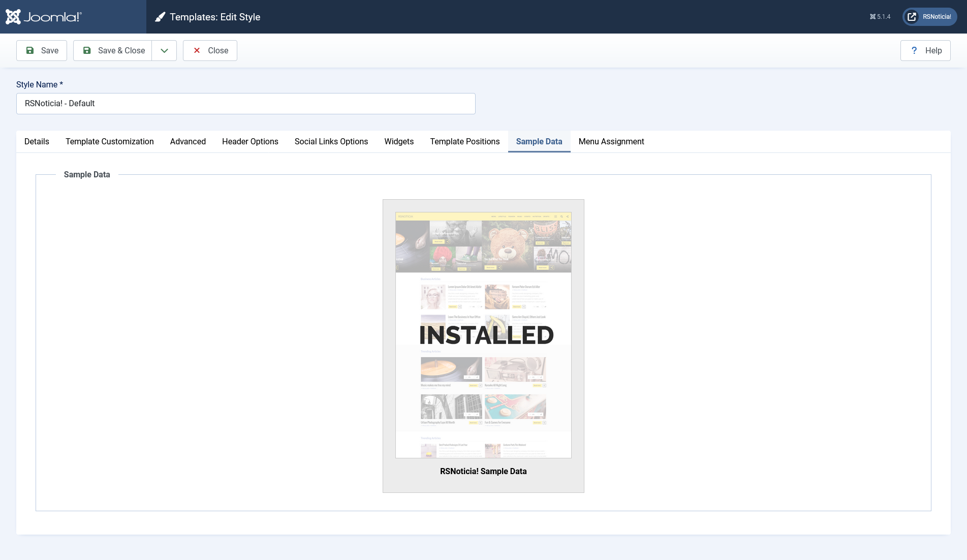This screenshot has width=967, height=560.
Task: Click the RSNoticia! Sample Data caption
Action: 483,472
